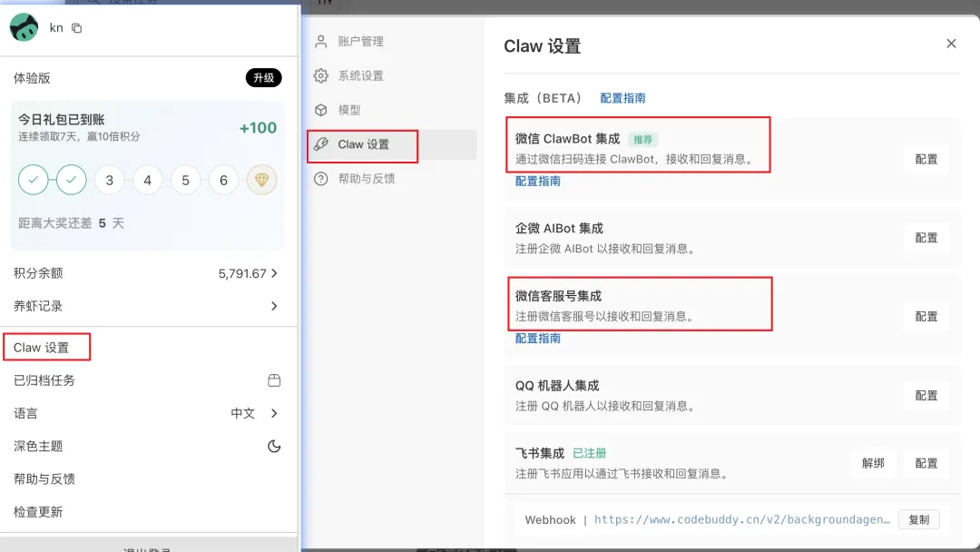This screenshot has width=980, height=552.
Task: Click 配置 for 飞书集成
Action: (926, 463)
